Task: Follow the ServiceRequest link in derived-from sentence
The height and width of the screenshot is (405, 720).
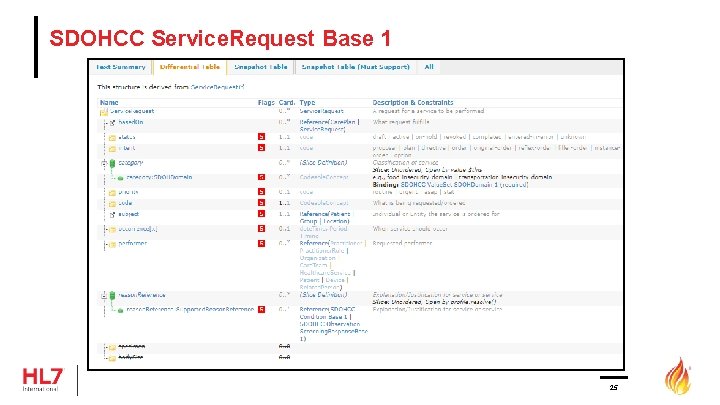Action: 215,87
